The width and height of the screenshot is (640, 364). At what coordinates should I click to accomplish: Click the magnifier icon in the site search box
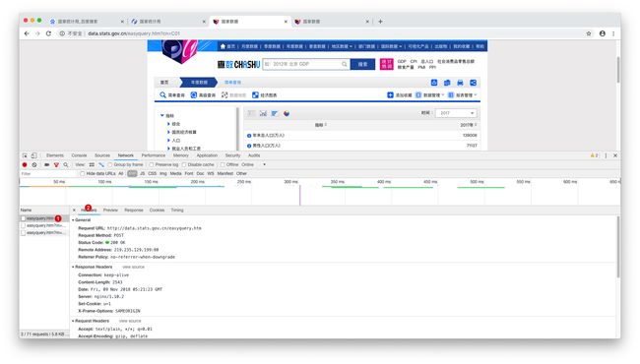[x=344, y=64]
